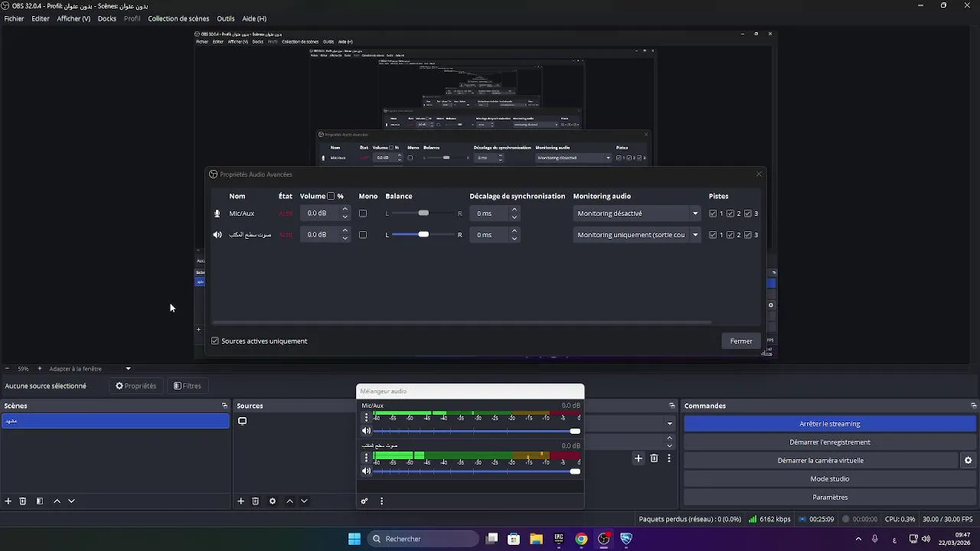Open Monitoring désactivé dropdown for Mic/Aux

(x=637, y=214)
